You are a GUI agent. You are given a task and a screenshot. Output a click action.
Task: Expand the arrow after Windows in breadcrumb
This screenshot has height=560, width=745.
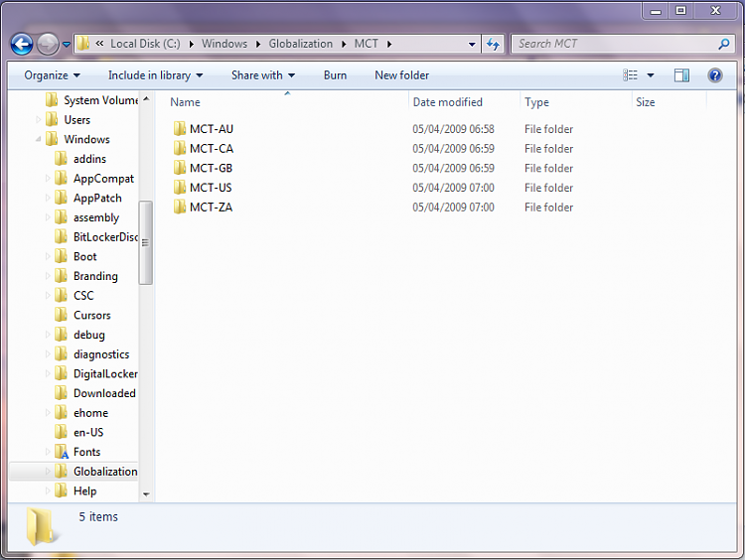point(258,44)
